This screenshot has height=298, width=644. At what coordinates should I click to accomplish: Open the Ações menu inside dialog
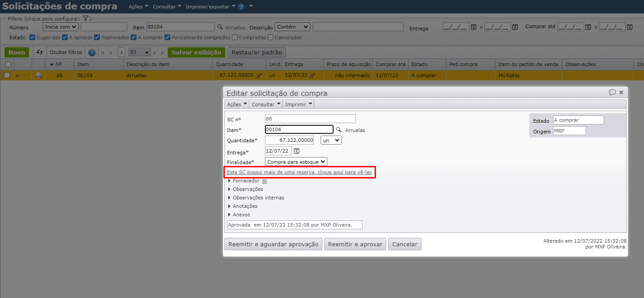point(237,104)
